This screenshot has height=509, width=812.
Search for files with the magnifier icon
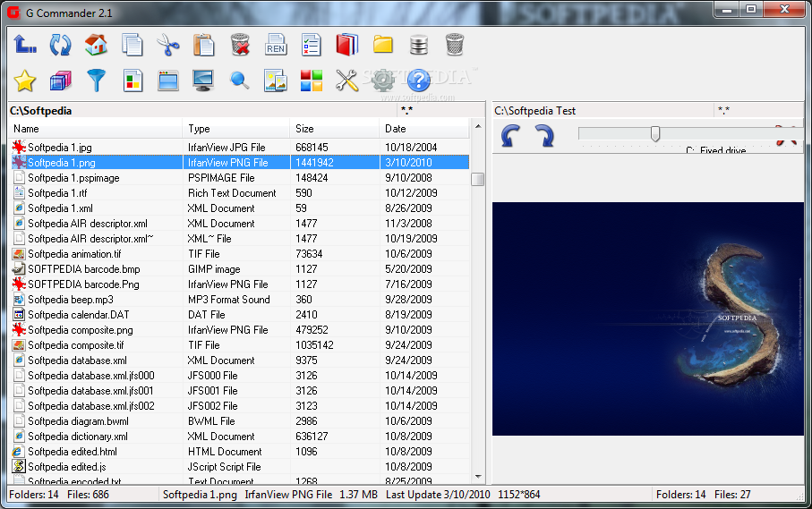239,81
